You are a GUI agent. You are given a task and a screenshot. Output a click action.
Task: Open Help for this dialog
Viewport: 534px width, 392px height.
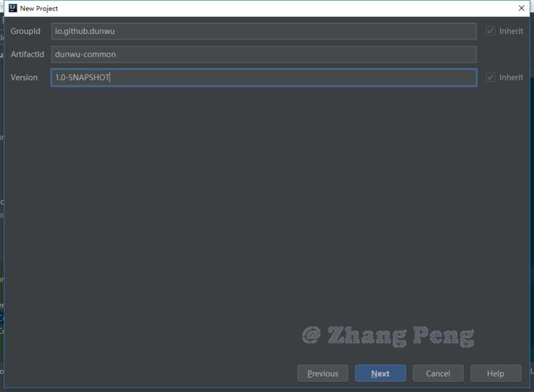point(495,373)
